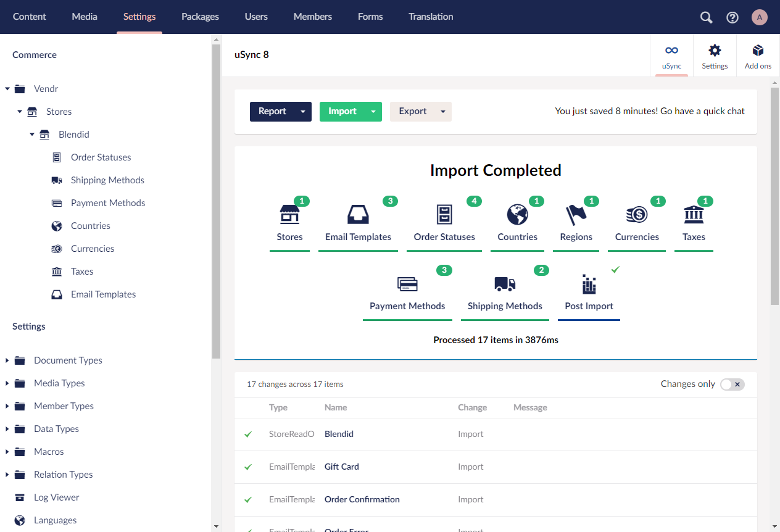This screenshot has height=532, width=780.
Task: Click the Taxes tree icon
Action: tap(57, 272)
